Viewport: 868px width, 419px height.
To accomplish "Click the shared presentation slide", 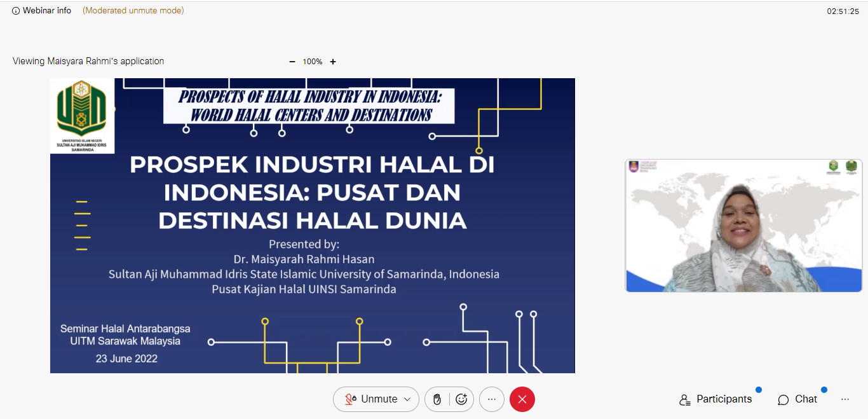I will [x=313, y=226].
